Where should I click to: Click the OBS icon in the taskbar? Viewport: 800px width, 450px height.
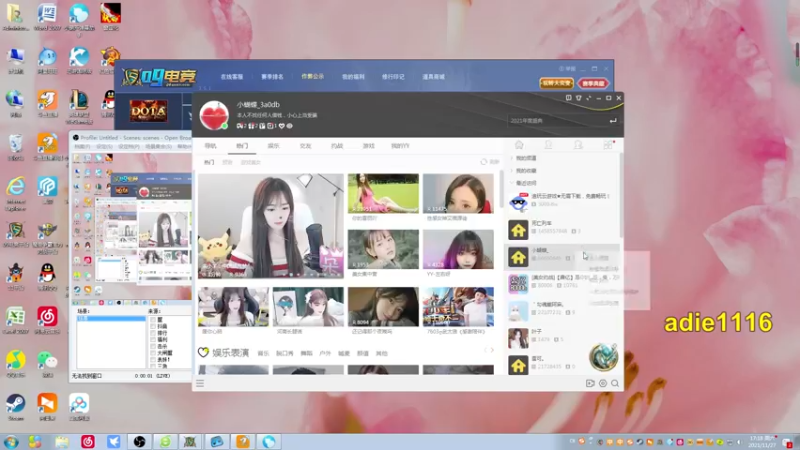(x=139, y=441)
